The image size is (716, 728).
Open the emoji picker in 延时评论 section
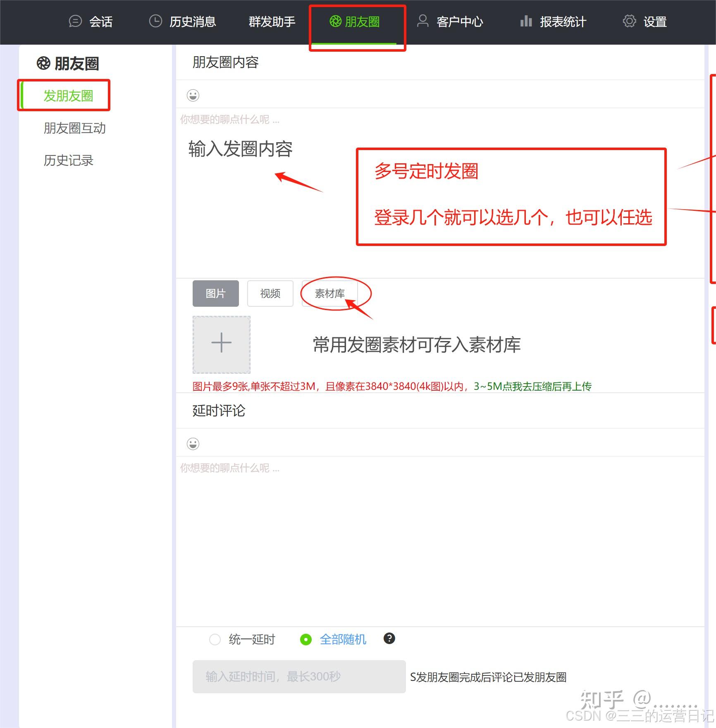193,443
